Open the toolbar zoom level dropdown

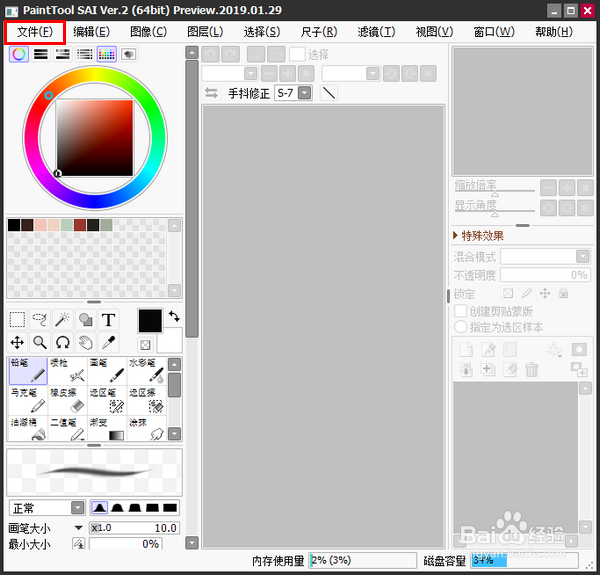tap(251, 73)
